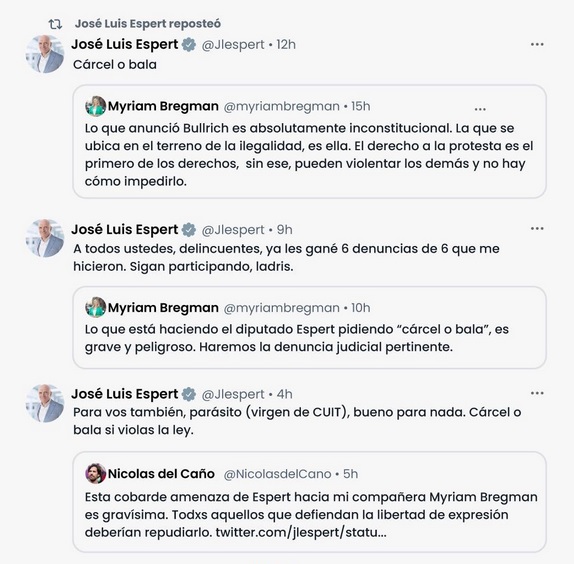Image resolution: width=574 pixels, height=564 pixels.
Task: Click the verified badge on the 12h tweet
Action: (189, 45)
